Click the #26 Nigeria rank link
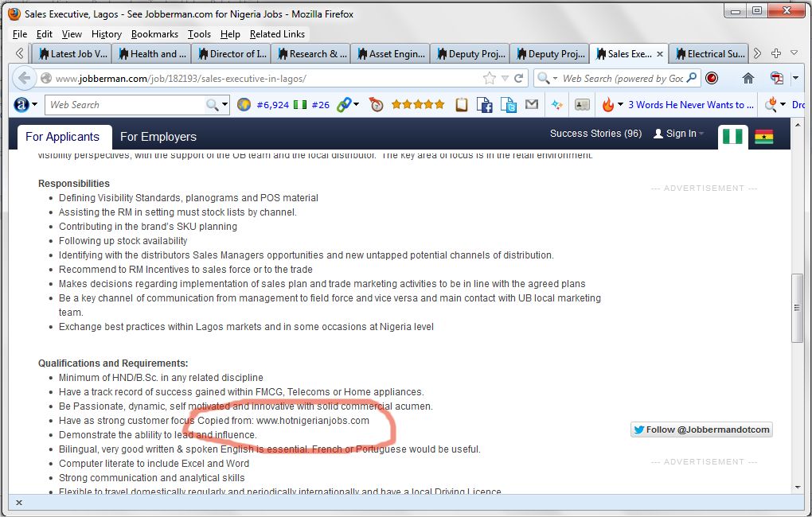This screenshot has width=812, height=517. click(x=321, y=105)
